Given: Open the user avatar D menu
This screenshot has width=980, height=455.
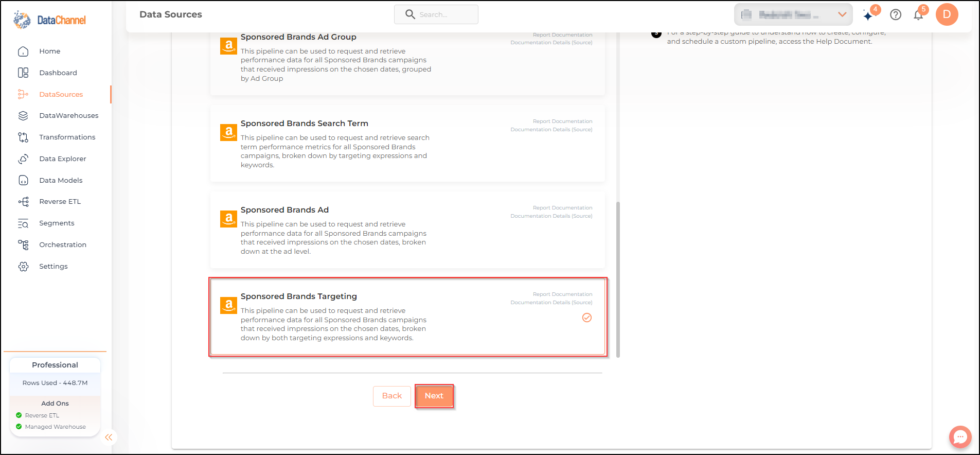Looking at the screenshot, I should click(x=947, y=14).
